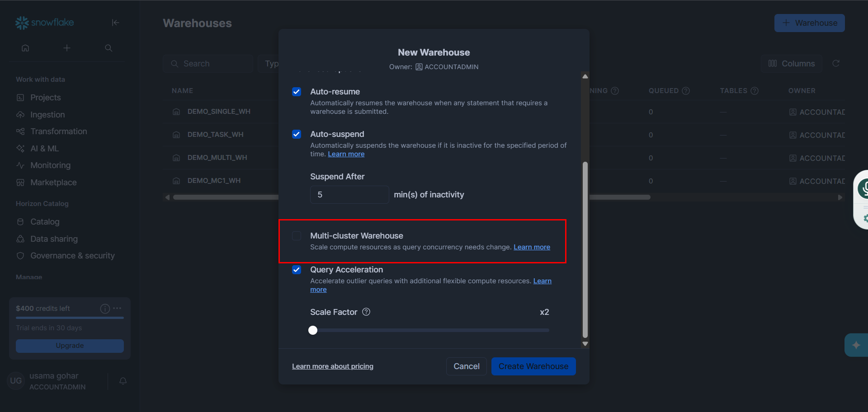Screen dimensions: 868x412
Task: Open the Columns chooser button
Action: tap(792, 64)
